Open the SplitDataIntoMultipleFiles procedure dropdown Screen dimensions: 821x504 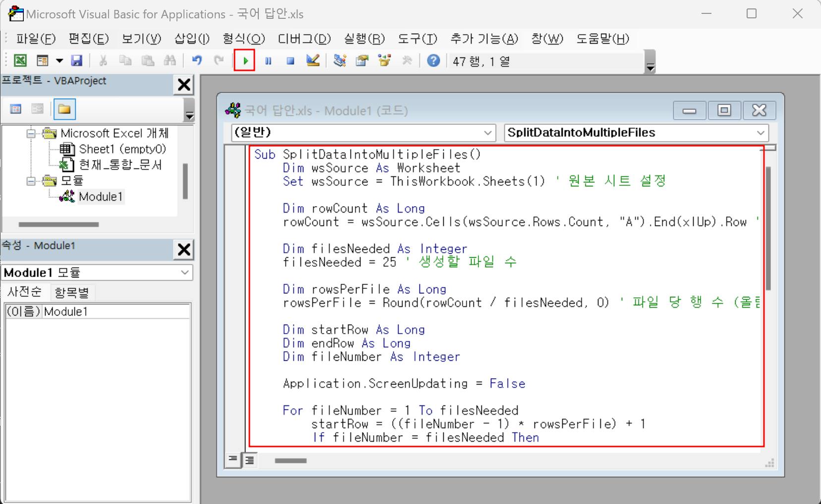pyautogui.click(x=637, y=133)
